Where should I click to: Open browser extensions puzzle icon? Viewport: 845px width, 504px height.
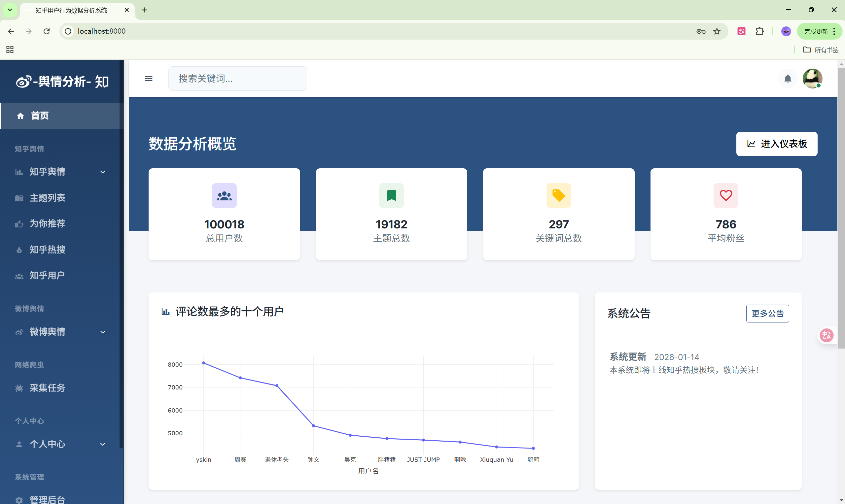pos(759,31)
